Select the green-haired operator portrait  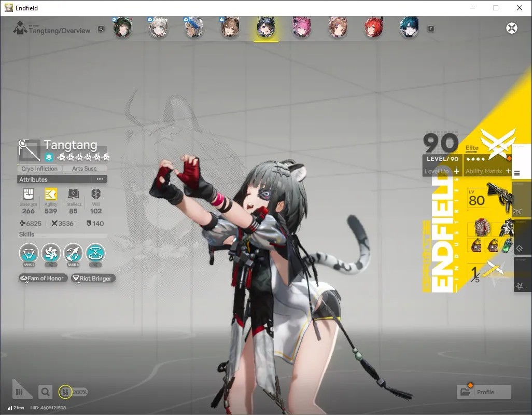[122, 27]
